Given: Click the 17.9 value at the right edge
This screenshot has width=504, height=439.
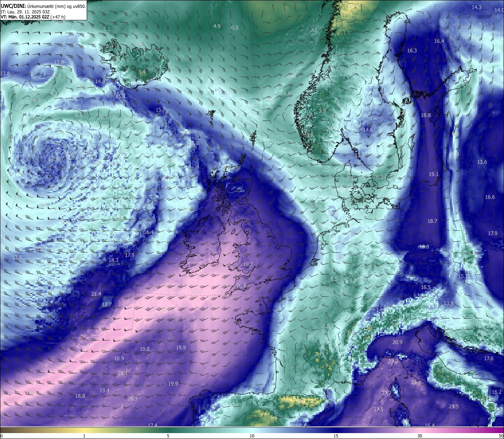Looking at the screenshot, I should coord(493,233).
